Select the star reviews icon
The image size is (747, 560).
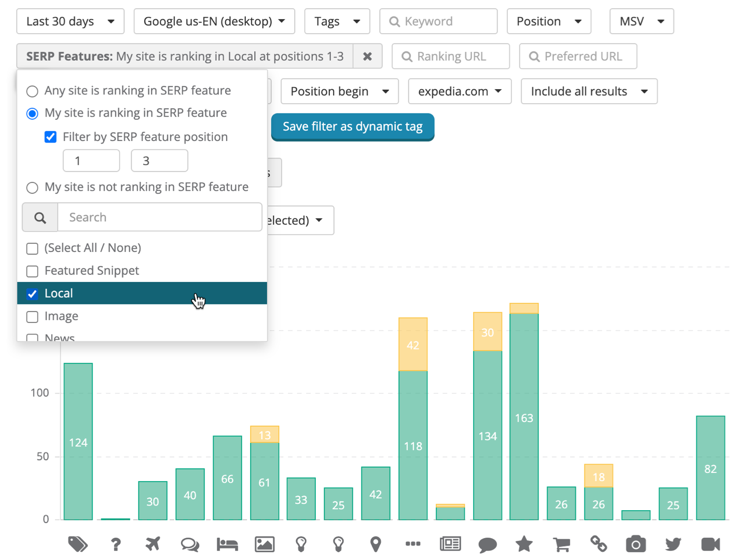[524, 544]
